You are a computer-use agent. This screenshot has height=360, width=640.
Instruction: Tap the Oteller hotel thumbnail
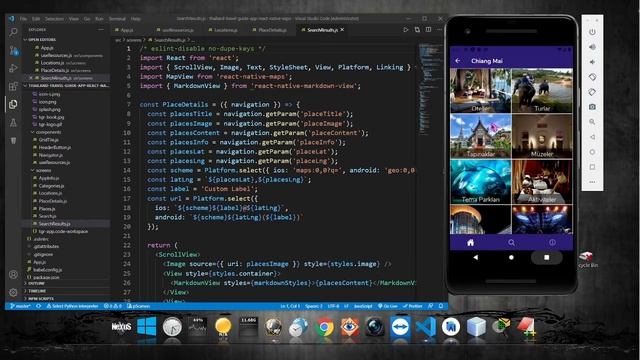pyautogui.click(x=480, y=91)
